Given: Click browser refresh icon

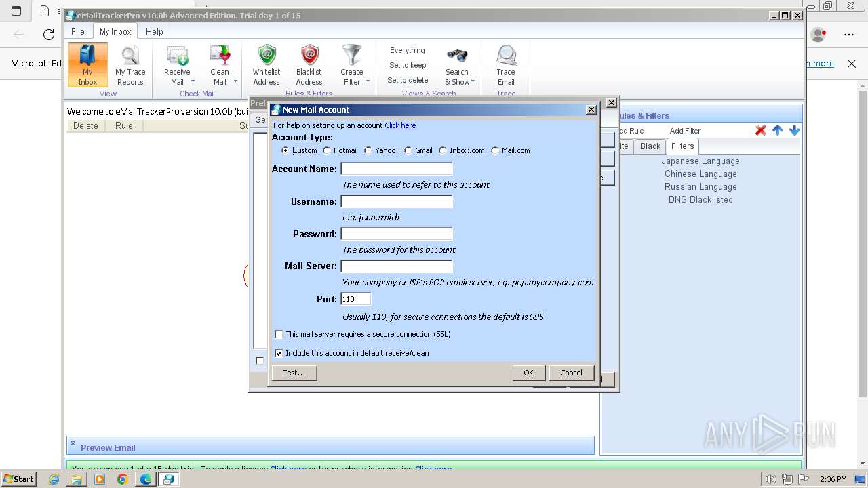Looking at the screenshot, I should [49, 35].
